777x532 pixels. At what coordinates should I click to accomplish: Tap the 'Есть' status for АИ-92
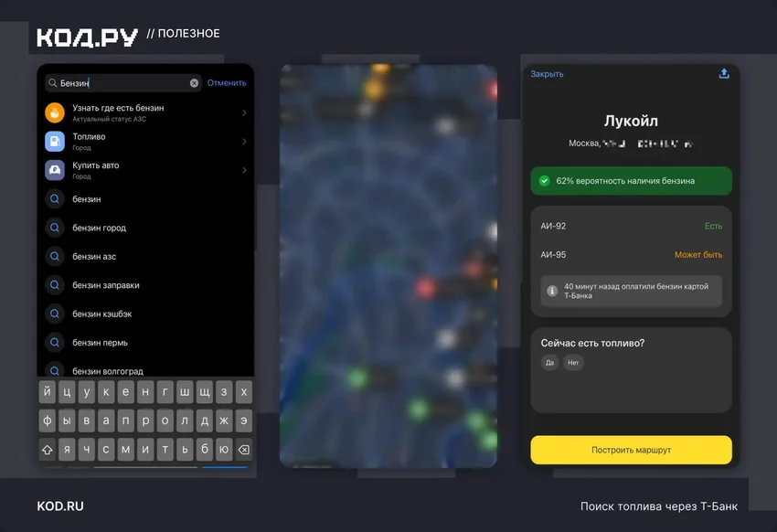[713, 226]
